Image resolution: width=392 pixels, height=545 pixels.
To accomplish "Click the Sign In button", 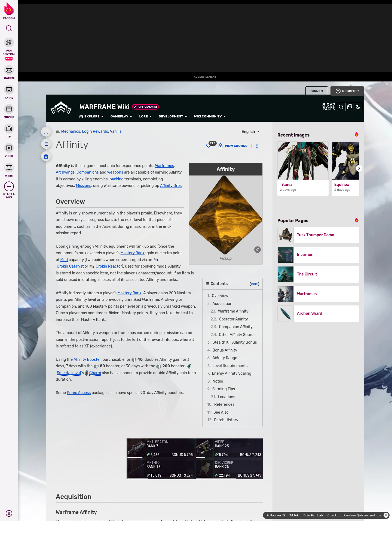I will tap(317, 91).
